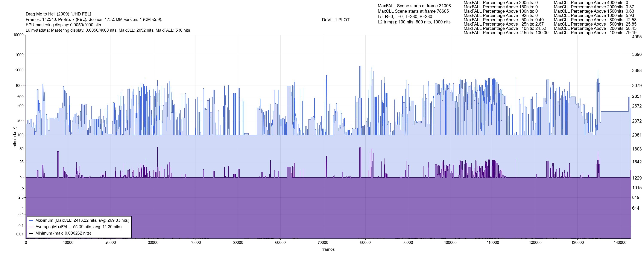The height and width of the screenshot is (258, 644).
Task: Click the MaxFALL Scene starts at frame text
Action: (x=414, y=6)
